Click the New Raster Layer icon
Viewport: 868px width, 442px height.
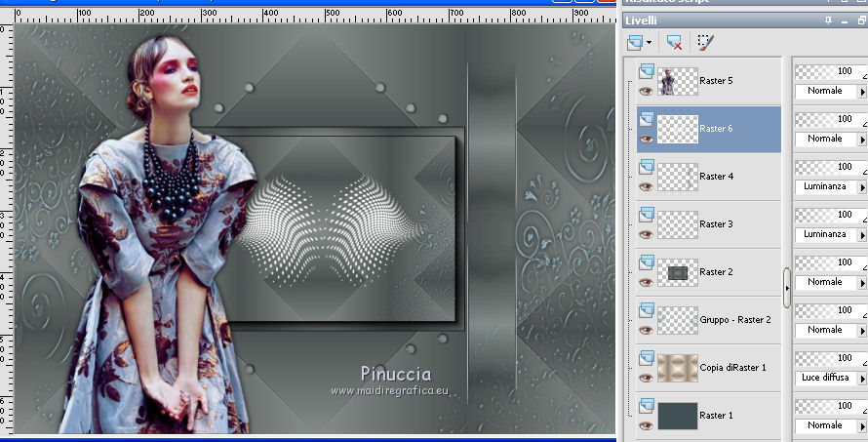tap(635, 42)
